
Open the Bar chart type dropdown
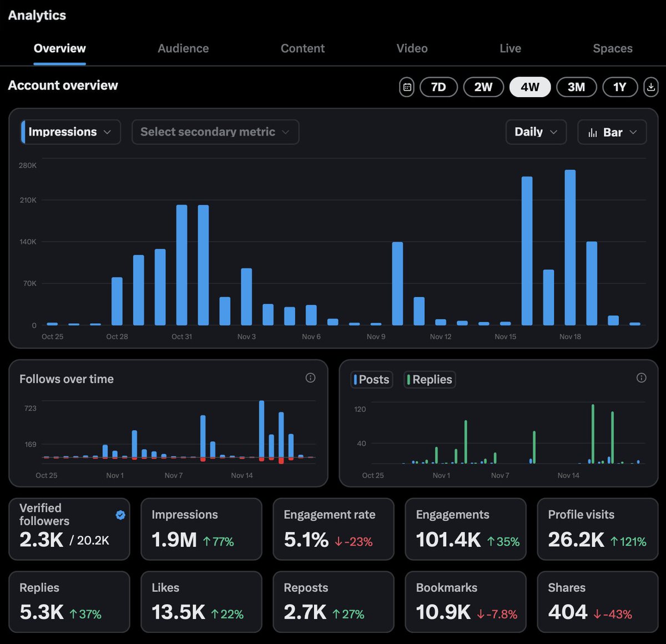click(612, 132)
